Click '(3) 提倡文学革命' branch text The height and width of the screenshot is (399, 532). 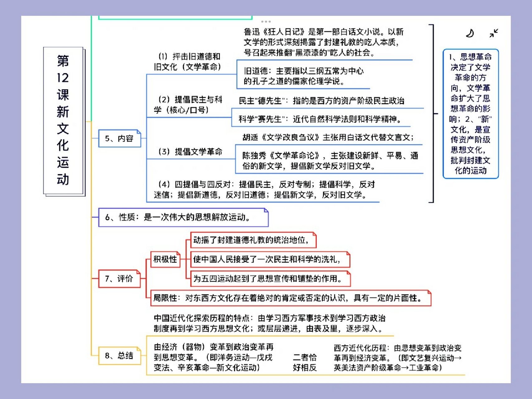pyautogui.click(x=190, y=152)
